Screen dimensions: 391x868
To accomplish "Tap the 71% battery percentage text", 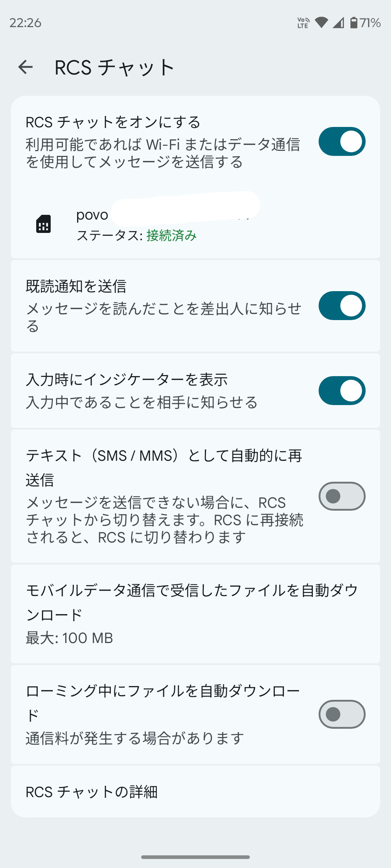I will pyautogui.click(x=370, y=23).
